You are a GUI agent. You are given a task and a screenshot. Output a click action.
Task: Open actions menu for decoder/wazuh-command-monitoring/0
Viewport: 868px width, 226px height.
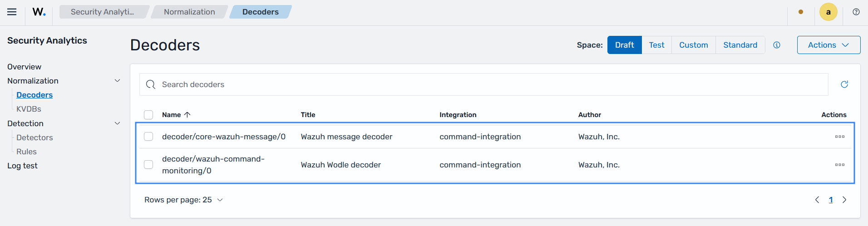839,165
